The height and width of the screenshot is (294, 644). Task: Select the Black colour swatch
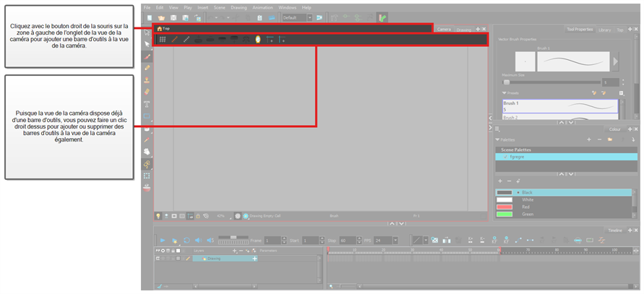tap(505, 192)
